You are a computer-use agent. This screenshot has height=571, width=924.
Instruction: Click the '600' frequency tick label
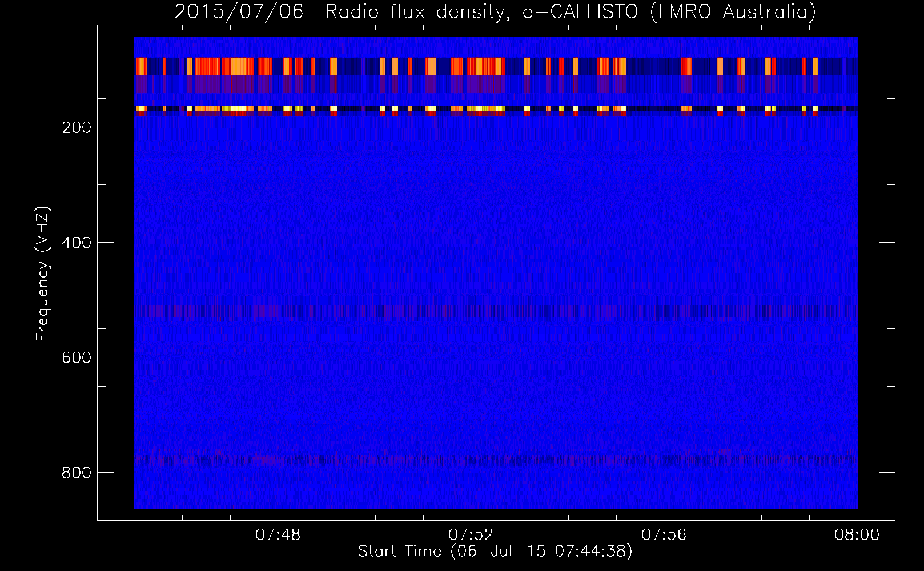[77, 357]
